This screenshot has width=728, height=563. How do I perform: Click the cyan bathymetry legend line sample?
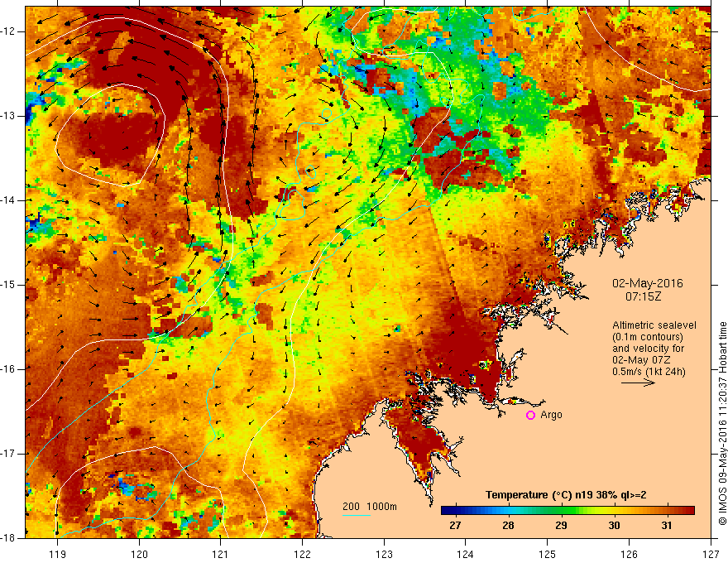357,515
